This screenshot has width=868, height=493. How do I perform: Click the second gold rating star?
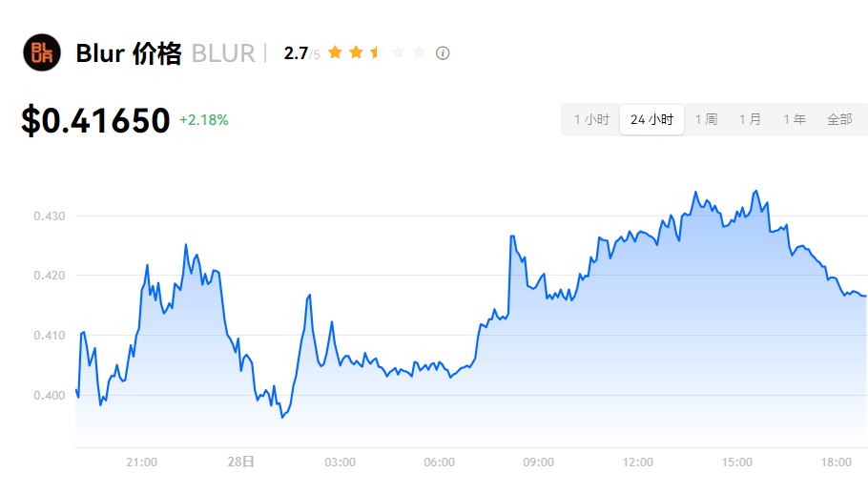tap(356, 52)
